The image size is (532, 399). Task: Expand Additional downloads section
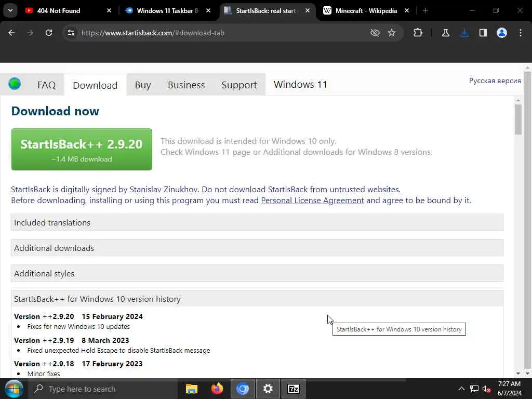pos(257,248)
